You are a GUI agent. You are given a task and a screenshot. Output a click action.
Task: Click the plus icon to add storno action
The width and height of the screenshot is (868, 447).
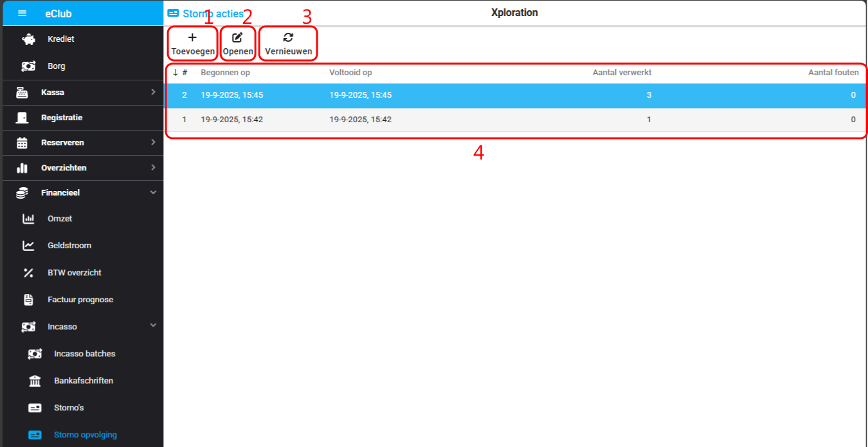coord(192,38)
